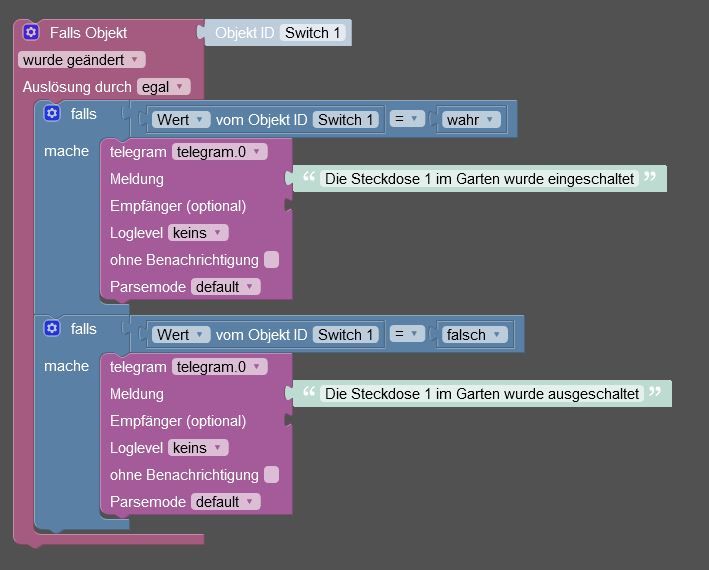709x570 pixels.
Task: Open Wert dropdown in the falsch condition
Action: [181, 335]
